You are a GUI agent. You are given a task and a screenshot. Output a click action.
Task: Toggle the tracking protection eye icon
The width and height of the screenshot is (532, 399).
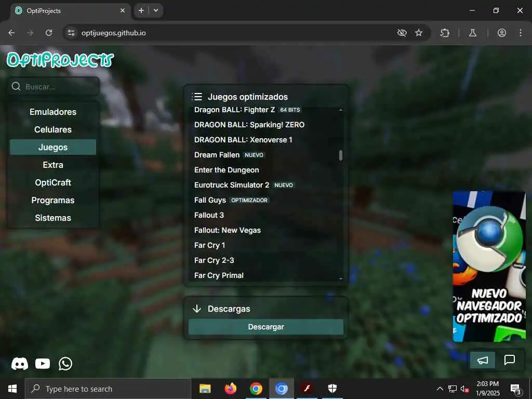pyautogui.click(x=402, y=33)
